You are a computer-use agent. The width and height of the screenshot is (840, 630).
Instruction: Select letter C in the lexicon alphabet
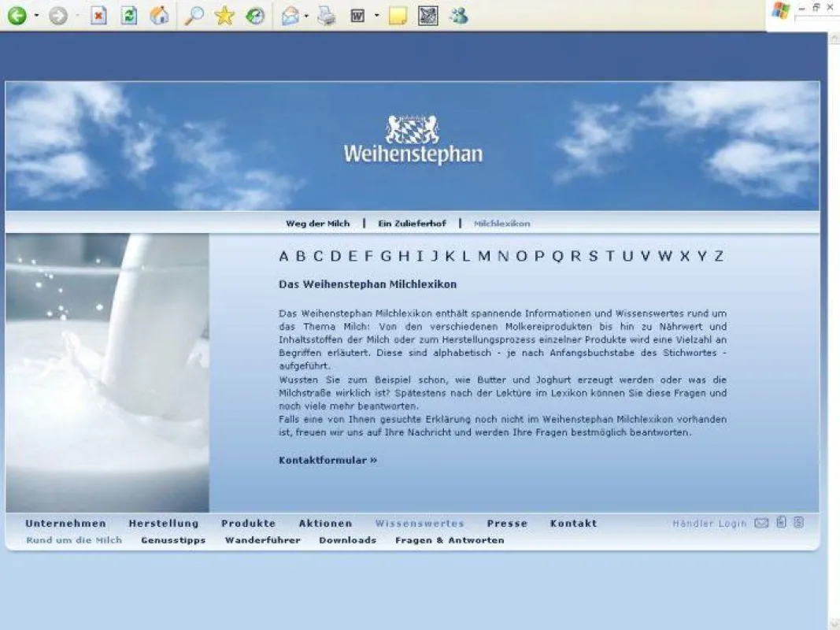pyautogui.click(x=318, y=256)
